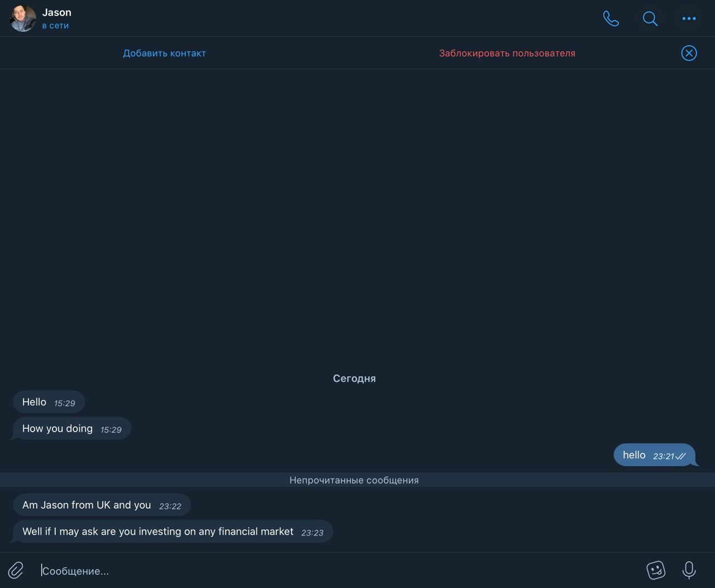Screen dimensions: 715x588
Task: Click the message about investing on financial market
Action: pyautogui.click(x=173, y=532)
